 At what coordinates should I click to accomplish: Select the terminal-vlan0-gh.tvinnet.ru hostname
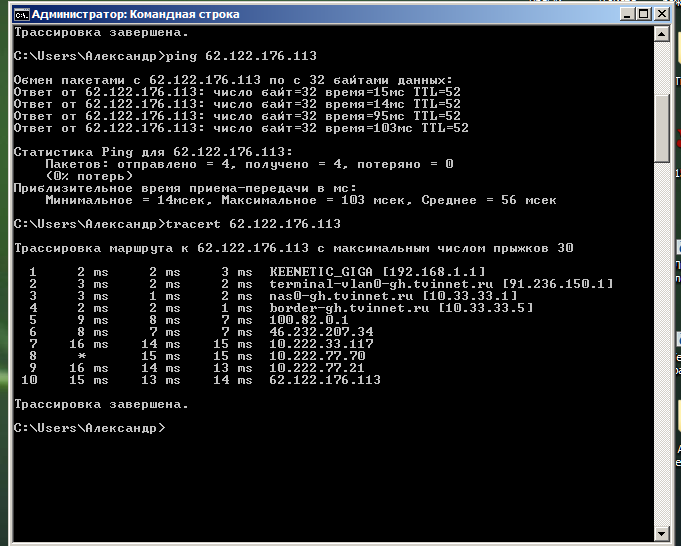(x=383, y=284)
